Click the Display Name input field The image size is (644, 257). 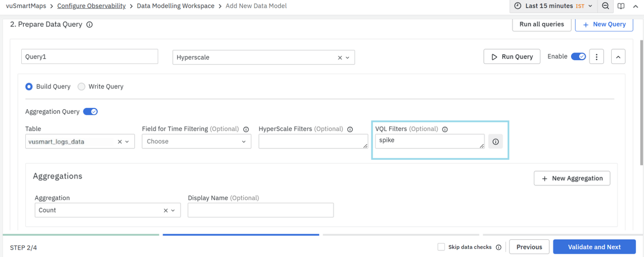260,211
